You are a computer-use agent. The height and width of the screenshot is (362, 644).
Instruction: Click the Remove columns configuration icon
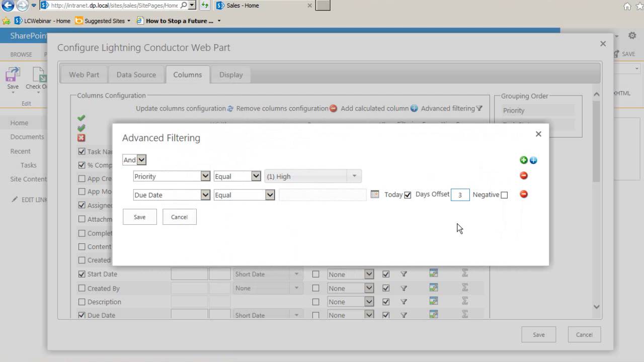click(333, 109)
